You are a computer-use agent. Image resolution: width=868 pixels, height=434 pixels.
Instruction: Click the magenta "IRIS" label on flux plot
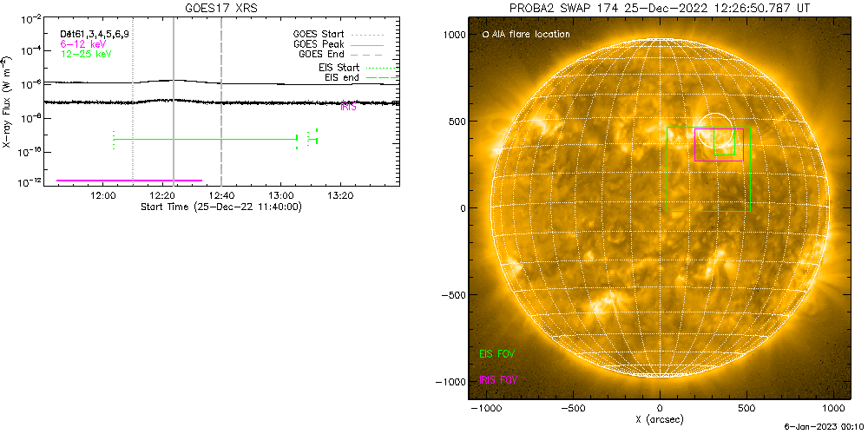pyautogui.click(x=348, y=108)
